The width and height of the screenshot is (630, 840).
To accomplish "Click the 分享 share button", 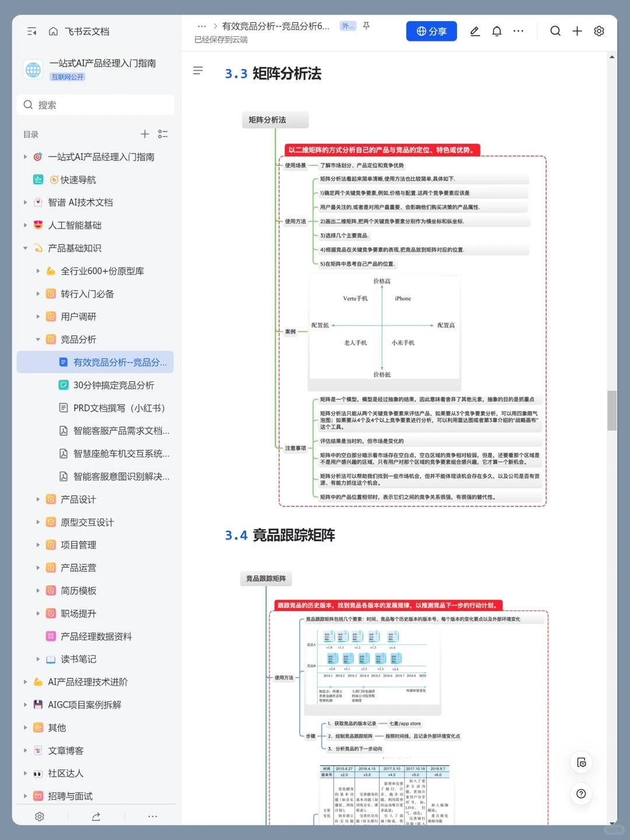I will click(432, 32).
